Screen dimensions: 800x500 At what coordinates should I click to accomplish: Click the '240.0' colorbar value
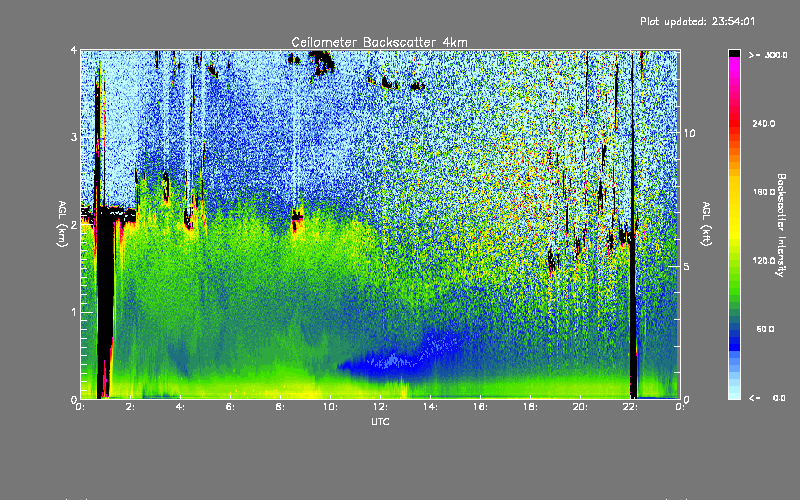click(x=764, y=124)
